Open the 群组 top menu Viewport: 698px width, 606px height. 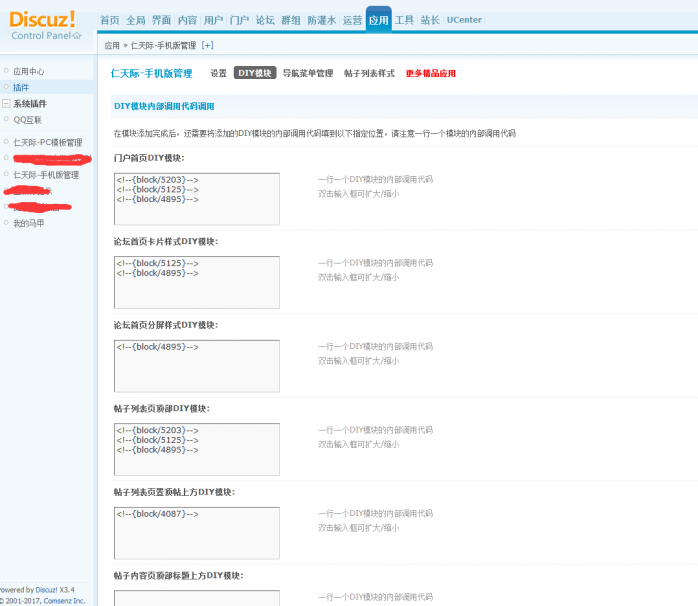(291, 20)
